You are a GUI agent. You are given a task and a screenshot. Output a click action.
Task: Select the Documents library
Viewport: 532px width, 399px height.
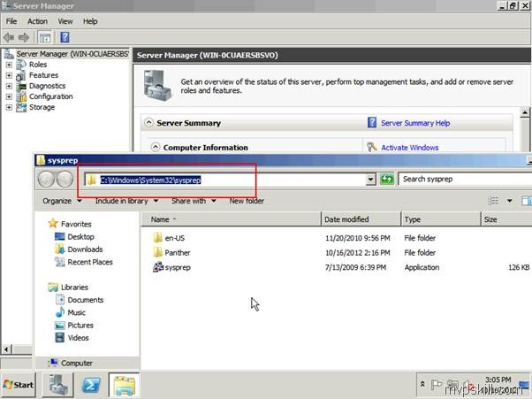80,300
